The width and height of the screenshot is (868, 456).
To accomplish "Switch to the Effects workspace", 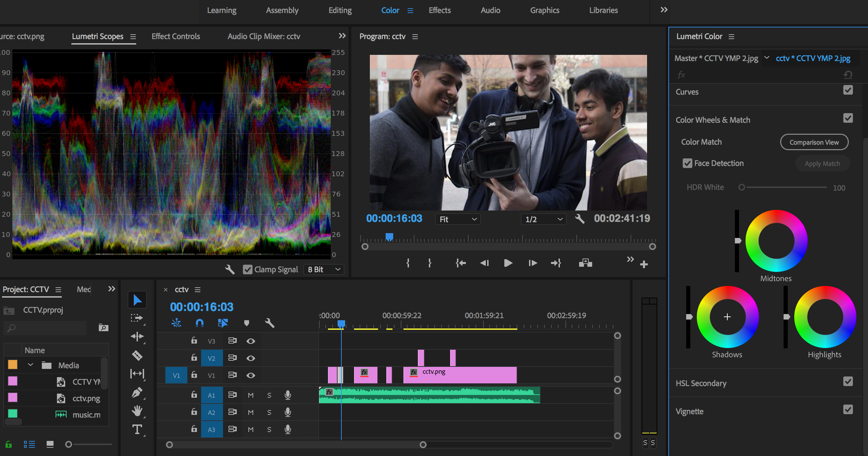I will coord(439,10).
